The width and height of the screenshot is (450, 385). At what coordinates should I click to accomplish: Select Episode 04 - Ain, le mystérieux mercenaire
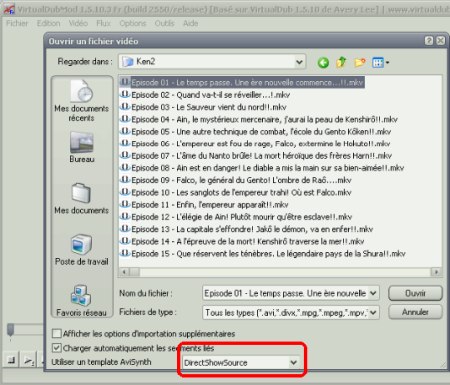(259, 119)
